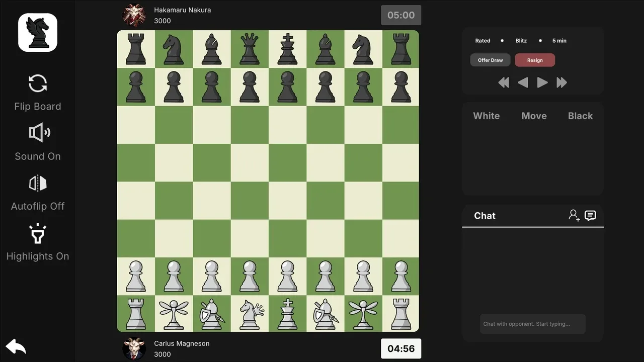Step back one move
Image resolution: width=644 pixels, height=362 pixels.
(x=523, y=83)
